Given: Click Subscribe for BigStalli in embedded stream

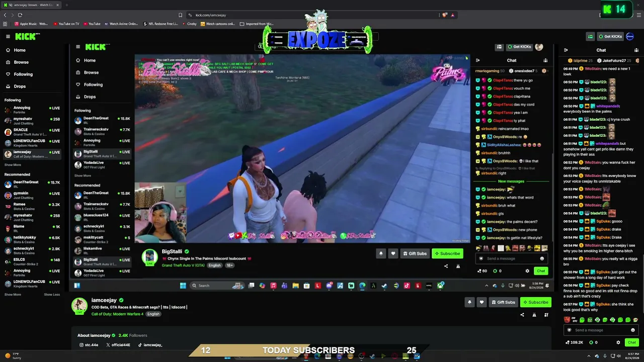Looking at the screenshot, I should coord(447,253).
